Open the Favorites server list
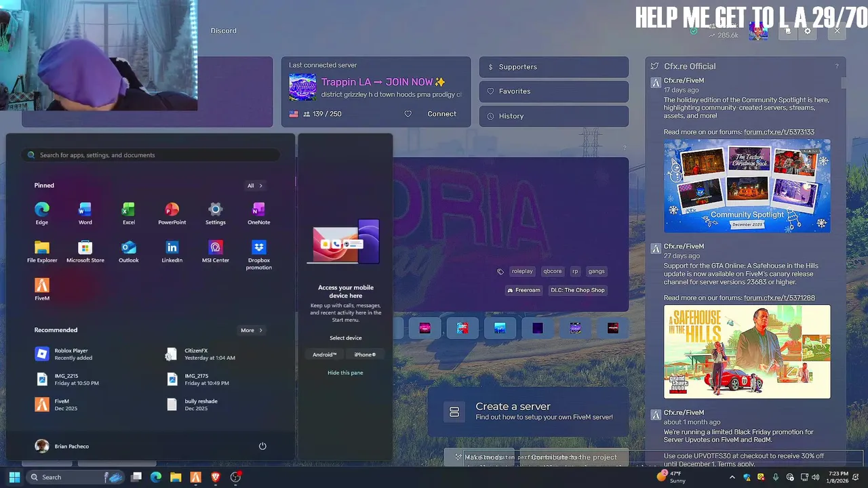Image resolution: width=868 pixels, height=488 pixels. pyautogui.click(x=554, y=91)
